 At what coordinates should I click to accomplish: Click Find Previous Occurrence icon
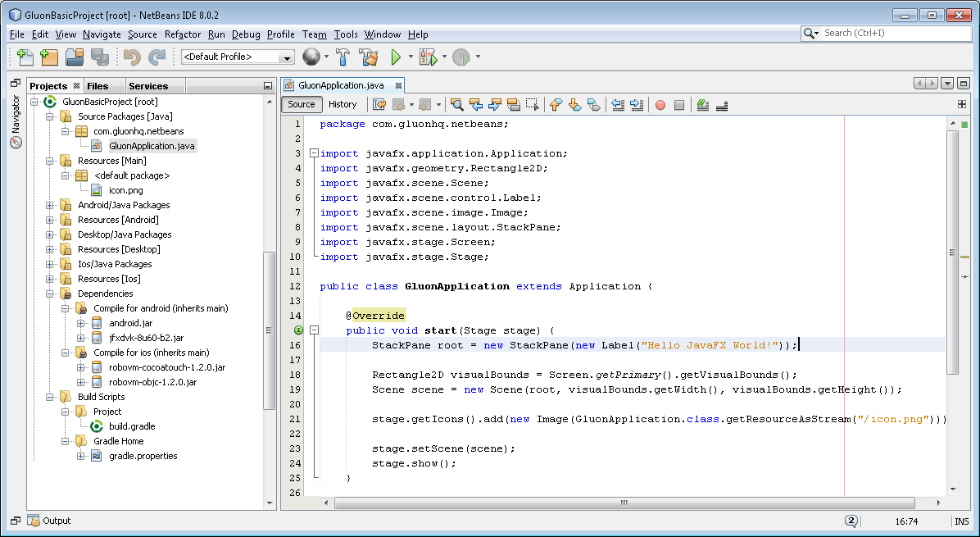tap(475, 105)
